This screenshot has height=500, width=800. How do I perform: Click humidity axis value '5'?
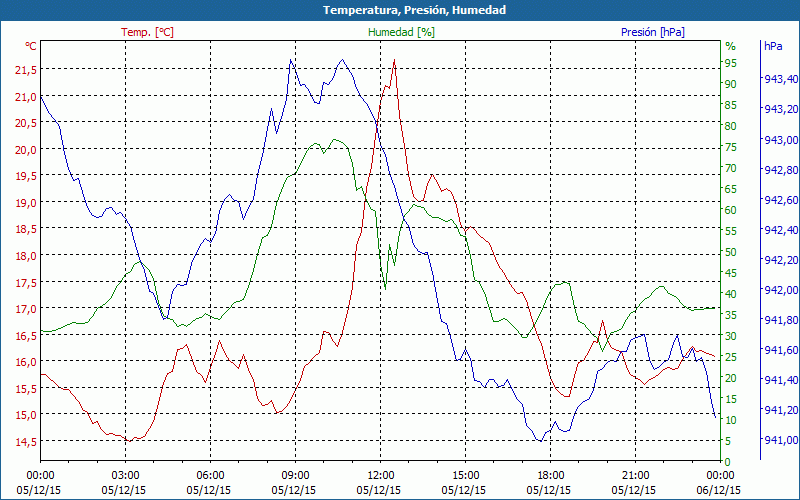(728, 441)
